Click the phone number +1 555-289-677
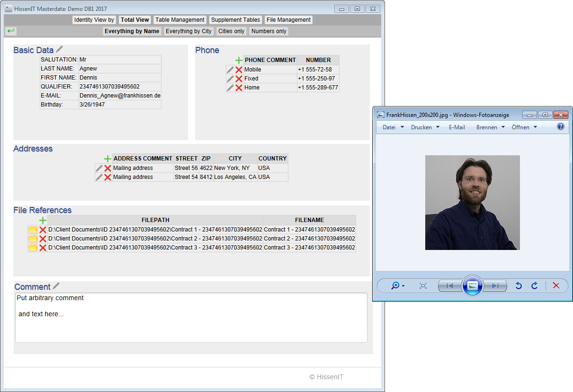The height and width of the screenshot is (392, 573). click(x=318, y=88)
